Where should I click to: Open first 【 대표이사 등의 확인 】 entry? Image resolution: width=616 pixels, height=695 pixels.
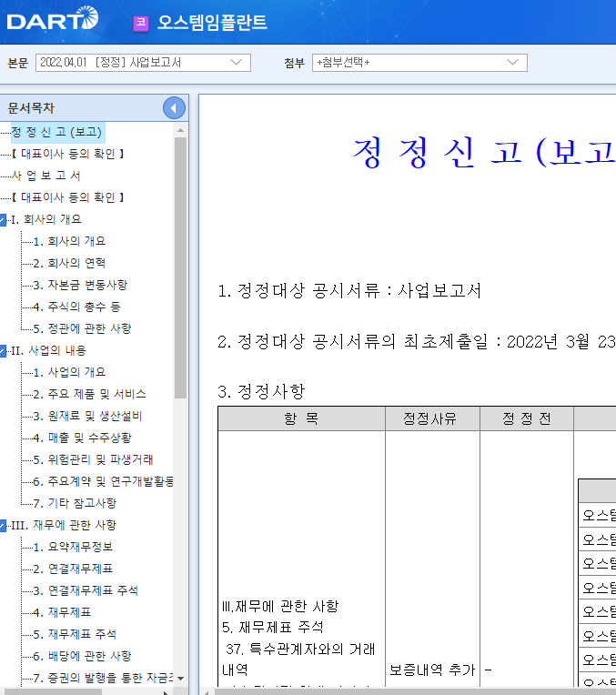tap(68, 154)
